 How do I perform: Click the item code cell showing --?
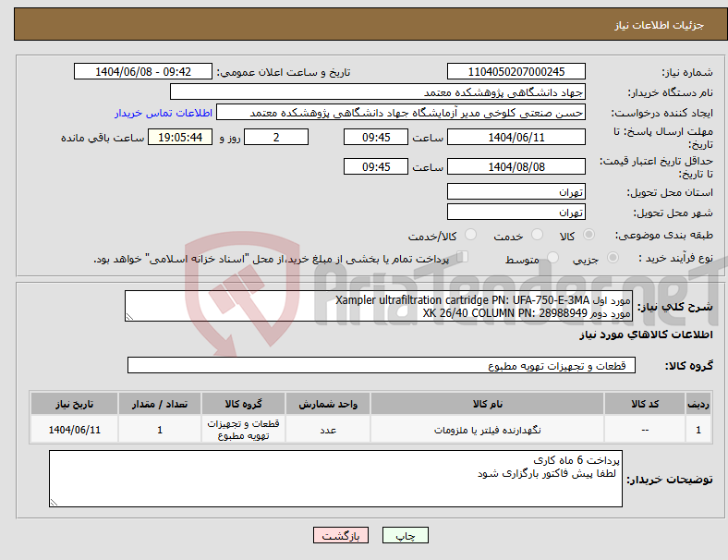coord(645,430)
